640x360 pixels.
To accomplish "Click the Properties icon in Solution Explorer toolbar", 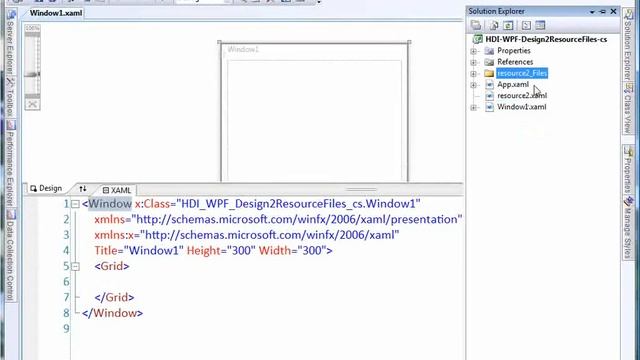I will pyautogui.click(x=476, y=25).
